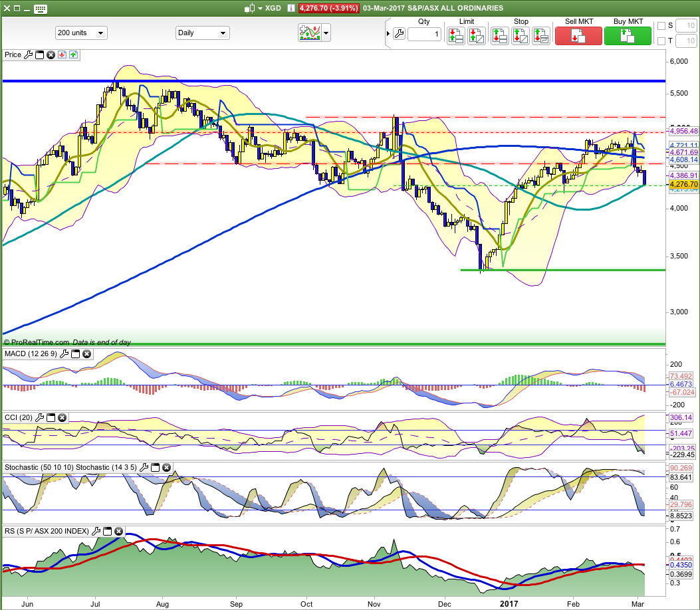Viewport: 700px width, 610px height.
Task: Close the RS indicator panel
Action: point(119,532)
